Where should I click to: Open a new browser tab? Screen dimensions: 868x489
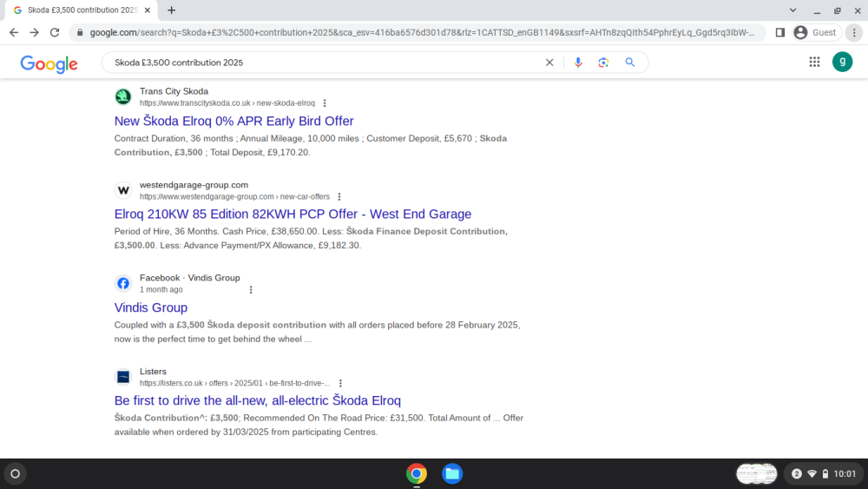(172, 10)
